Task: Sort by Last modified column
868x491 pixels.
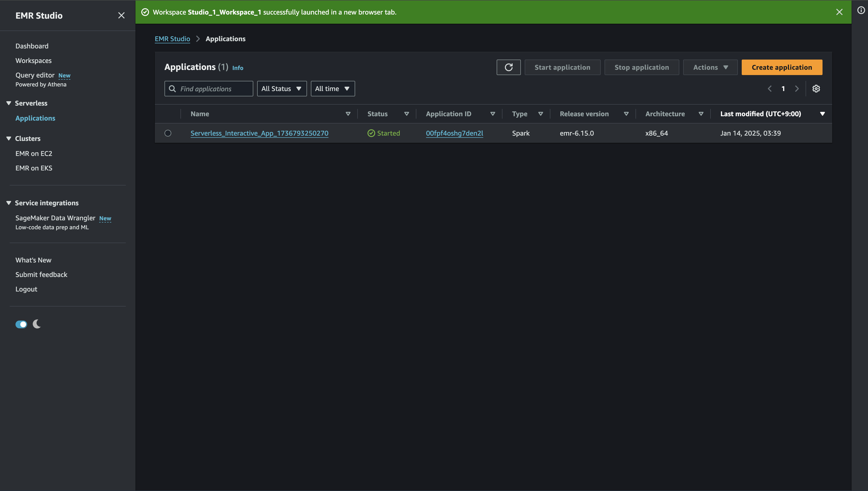Action: click(x=822, y=114)
